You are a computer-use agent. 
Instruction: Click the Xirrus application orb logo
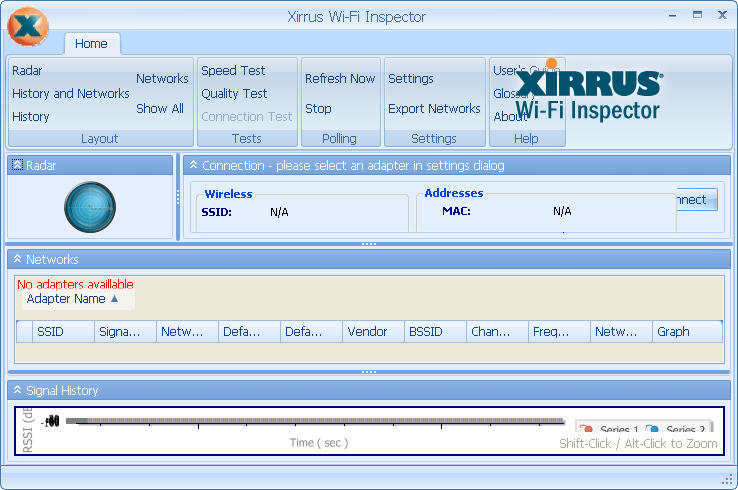(27, 27)
